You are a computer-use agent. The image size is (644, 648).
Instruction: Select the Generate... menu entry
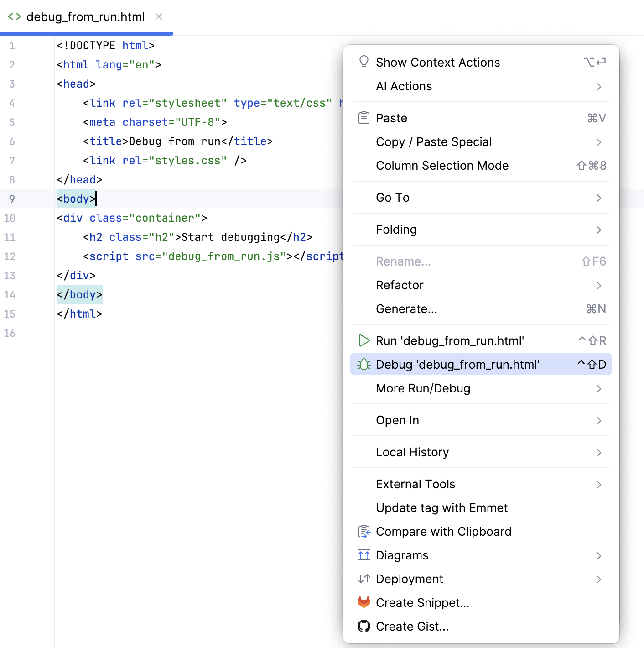[406, 308]
